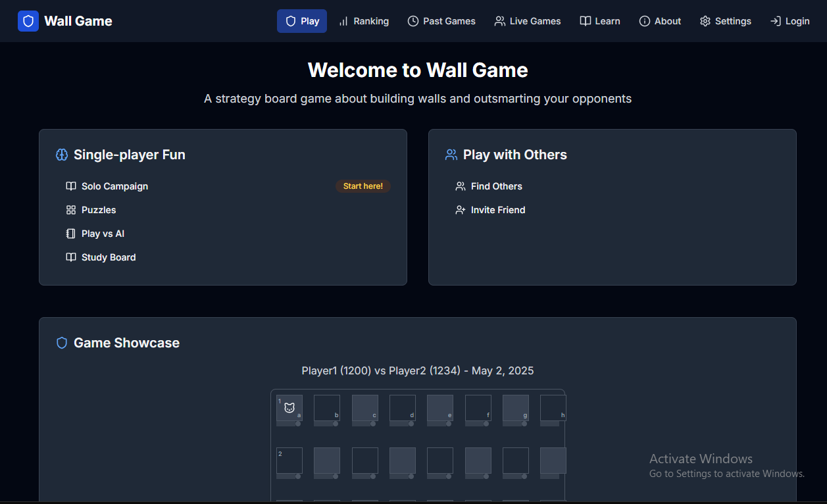827x504 pixels.
Task: Start a Play vs AI game
Action: pyautogui.click(x=103, y=234)
